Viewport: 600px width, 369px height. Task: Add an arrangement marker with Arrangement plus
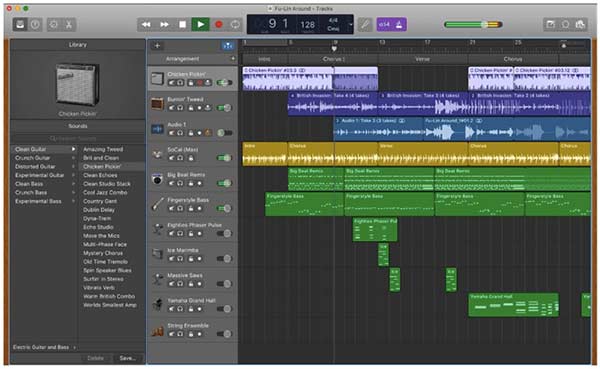pos(233,59)
